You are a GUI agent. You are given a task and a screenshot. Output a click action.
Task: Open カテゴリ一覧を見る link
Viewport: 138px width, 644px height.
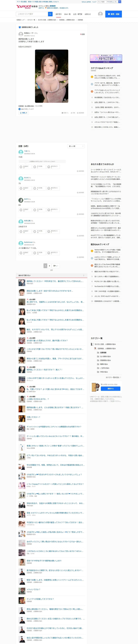(113, 377)
